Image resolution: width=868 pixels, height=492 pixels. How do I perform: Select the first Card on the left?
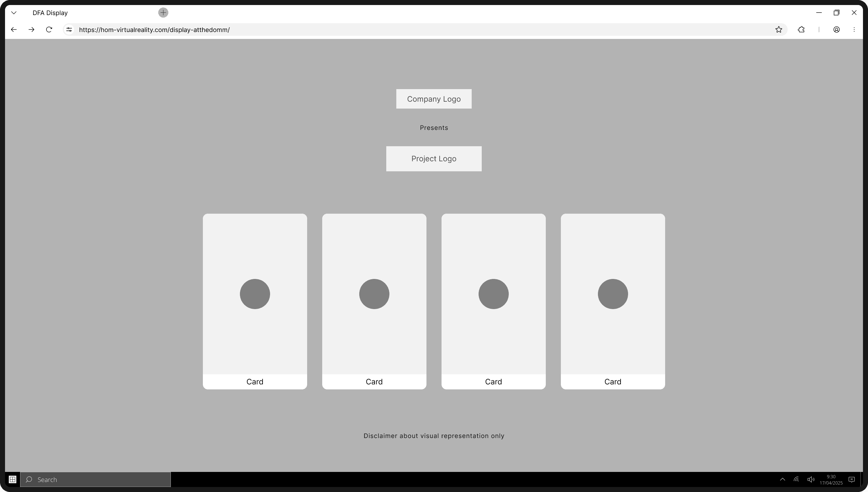pos(255,301)
